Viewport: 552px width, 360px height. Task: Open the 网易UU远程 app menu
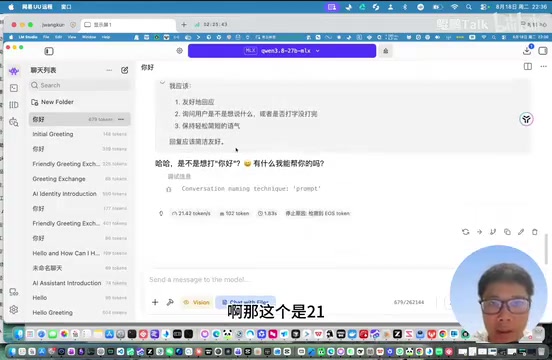coord(37,7)
